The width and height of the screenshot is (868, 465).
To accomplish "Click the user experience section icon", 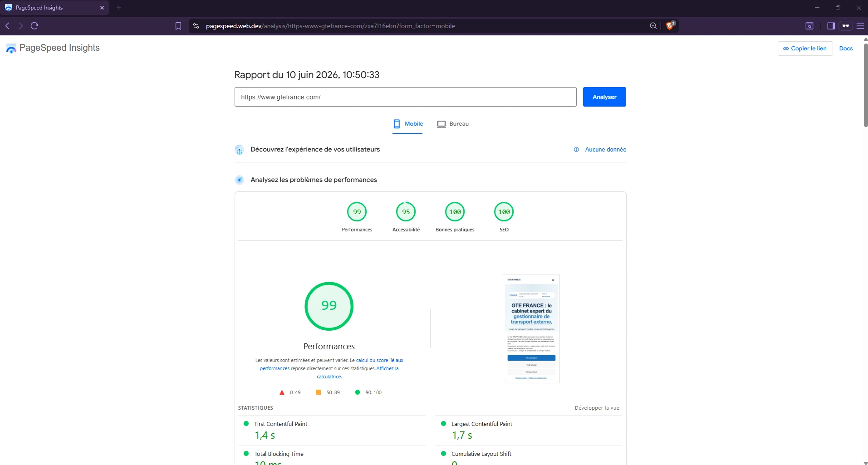I will coord(239,150).
